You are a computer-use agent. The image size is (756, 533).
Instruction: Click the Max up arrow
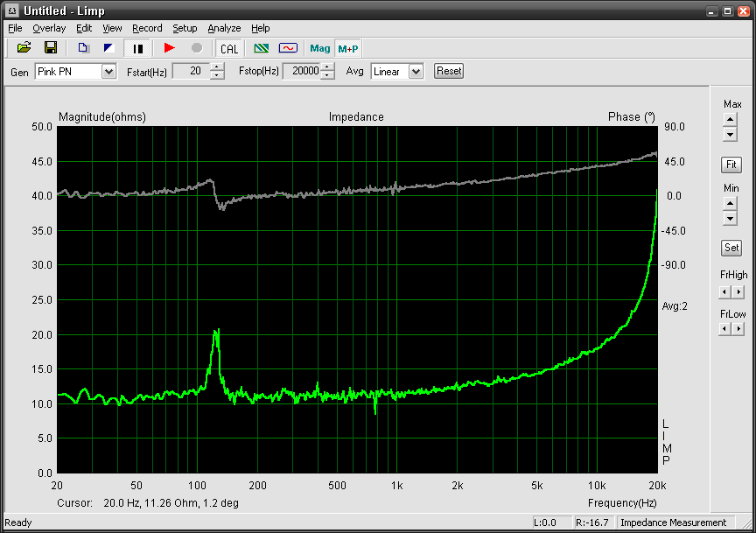(731, 120)
